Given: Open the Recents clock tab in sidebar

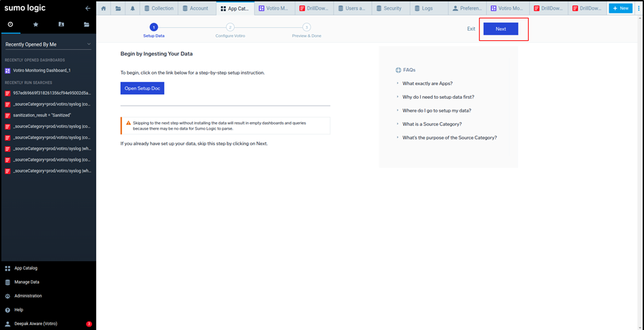Looking at the screenshot, I should click(11, 25).
